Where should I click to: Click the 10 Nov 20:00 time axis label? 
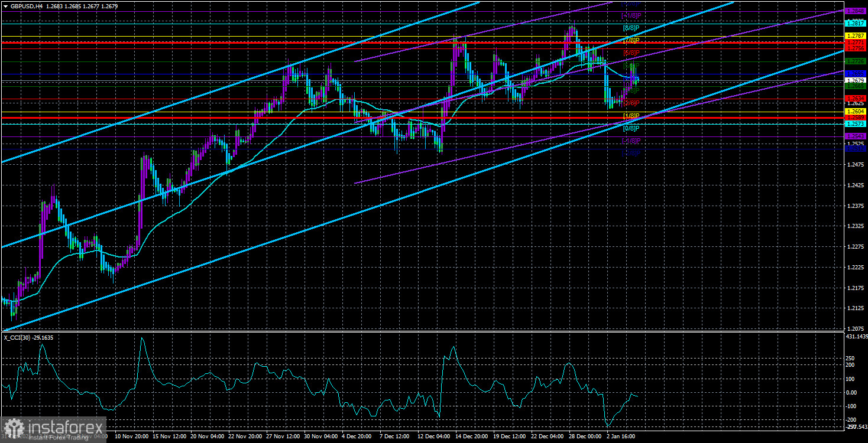coord(132,437)
